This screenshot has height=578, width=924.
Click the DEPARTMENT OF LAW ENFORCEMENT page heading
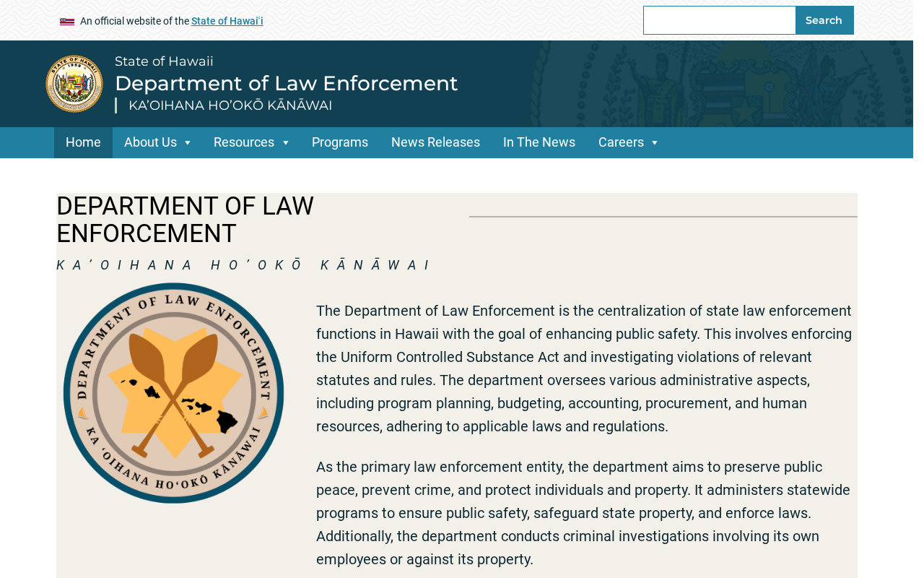click(185, 220)
